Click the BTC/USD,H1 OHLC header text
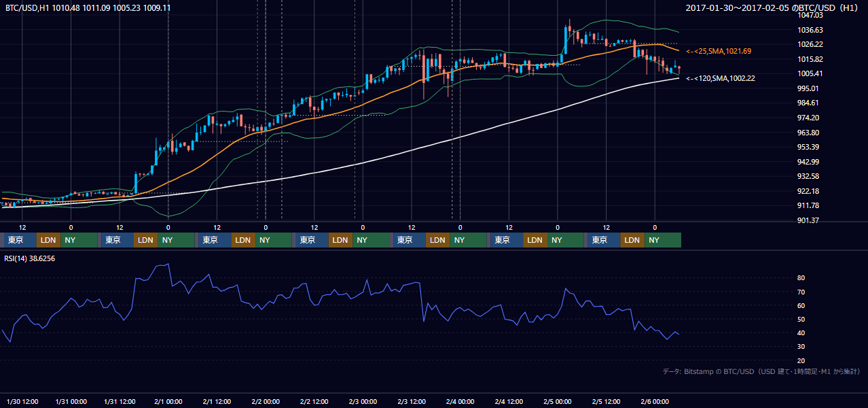 click(x=88, y=7)
